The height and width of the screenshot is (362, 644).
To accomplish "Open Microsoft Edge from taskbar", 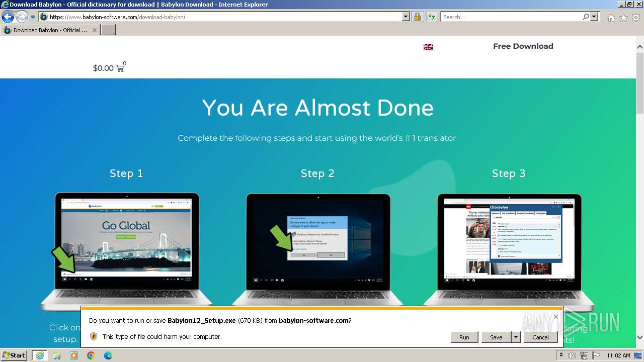I will click(x=108, y=355).
